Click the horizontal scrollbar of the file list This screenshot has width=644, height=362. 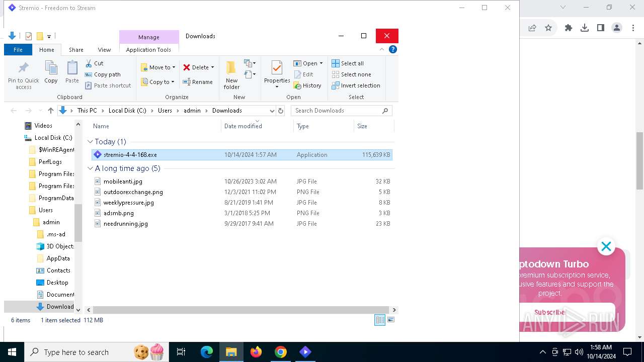[240, 310]
